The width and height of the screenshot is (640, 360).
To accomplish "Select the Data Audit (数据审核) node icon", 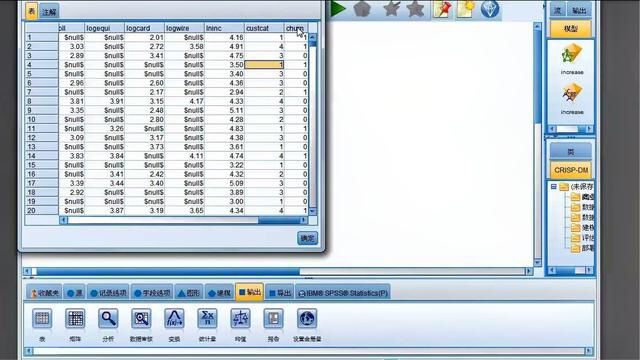I will pyautogui.click(x=141, y=319).
